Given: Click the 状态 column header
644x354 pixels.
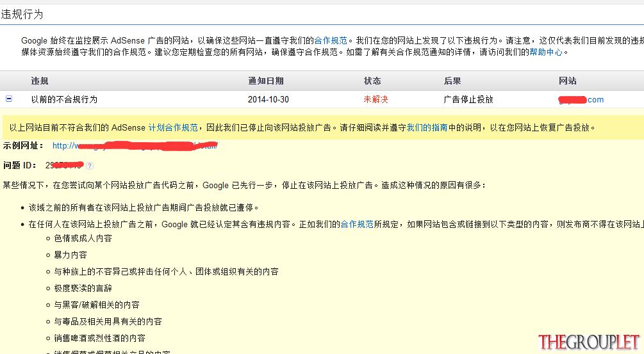Looking at the screenshot, I should [x=372, y=81].
